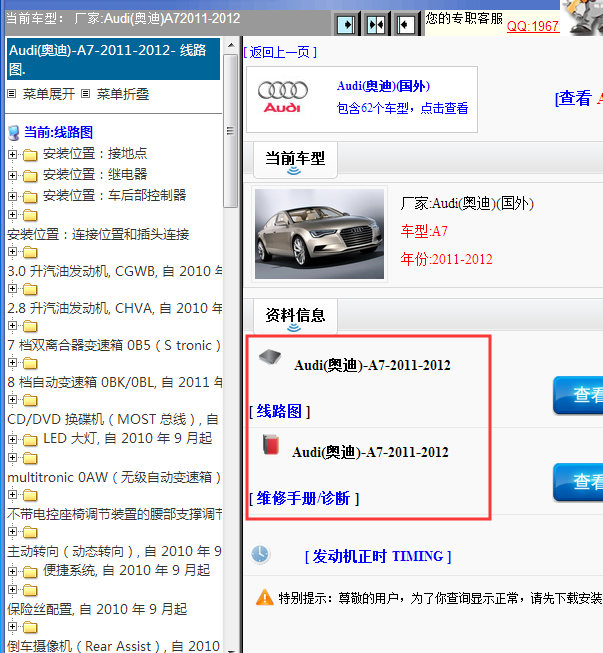Expand the 安装位置：接地点 tree node
Image resolution: width=603 pixels, height=653 pixels.
click(x=12, y=155)
